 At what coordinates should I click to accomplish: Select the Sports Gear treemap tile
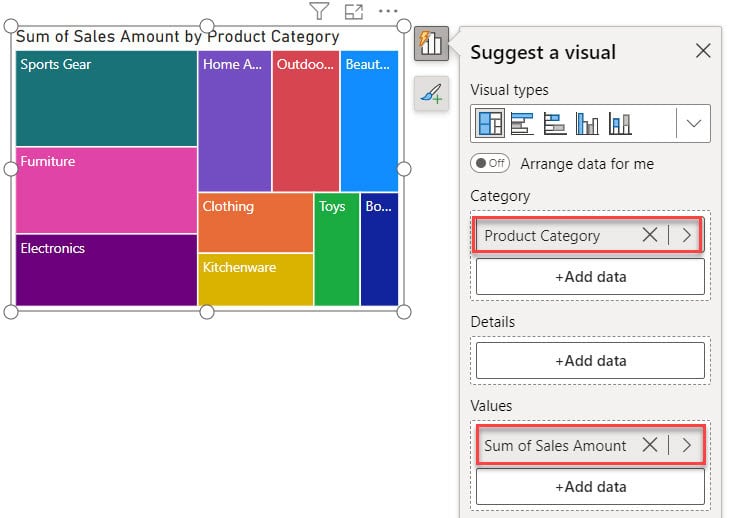[106, 99]
